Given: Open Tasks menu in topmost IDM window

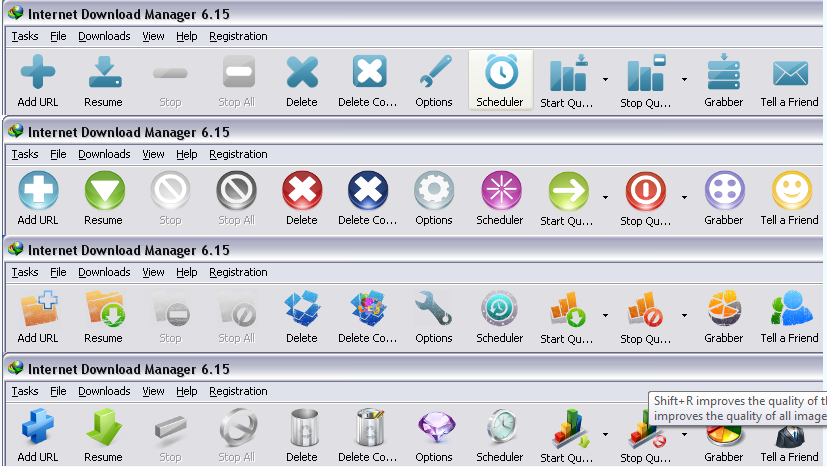Looking at the screenshot, I should [x=25, y=36].
